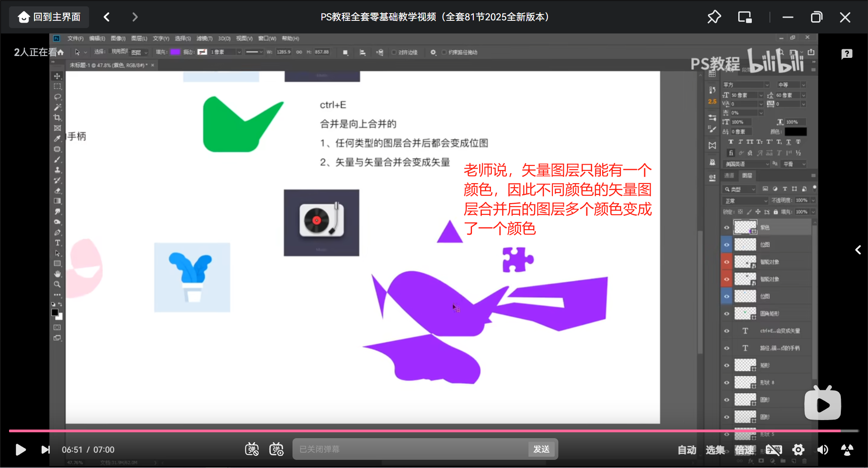Image resolution: width=868 pixels, height=468 pixels.
Task: Send the danmaku comment
Action: click(x=542, y=449)
